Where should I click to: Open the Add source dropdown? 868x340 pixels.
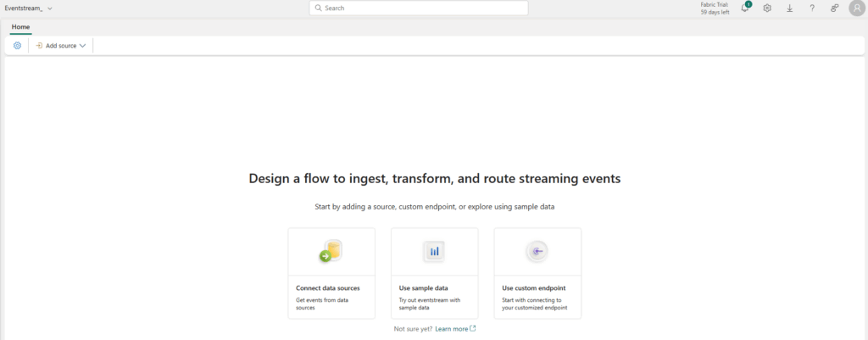(61, 46)
